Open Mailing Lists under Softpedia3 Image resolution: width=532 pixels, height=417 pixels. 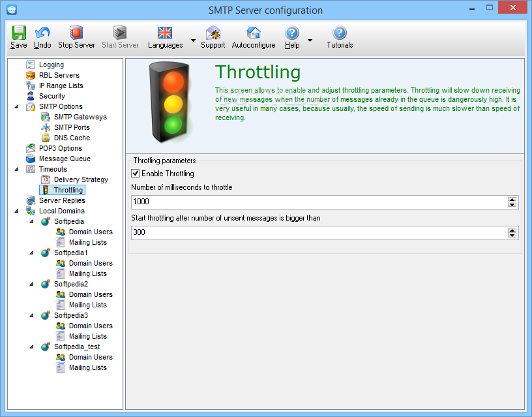88,336
